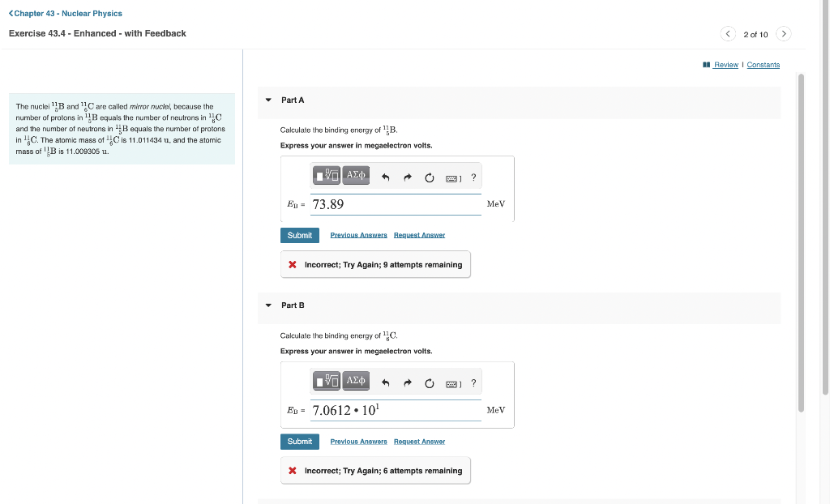View Previous Answers for Part A
The height and width of the screenshot is (504, 830).
point(358,235)
